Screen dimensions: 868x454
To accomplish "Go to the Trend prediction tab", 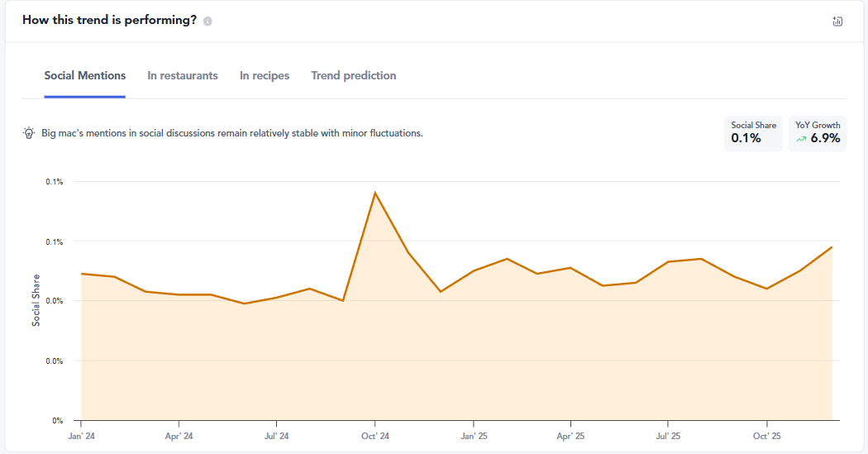I will point(354,75).
